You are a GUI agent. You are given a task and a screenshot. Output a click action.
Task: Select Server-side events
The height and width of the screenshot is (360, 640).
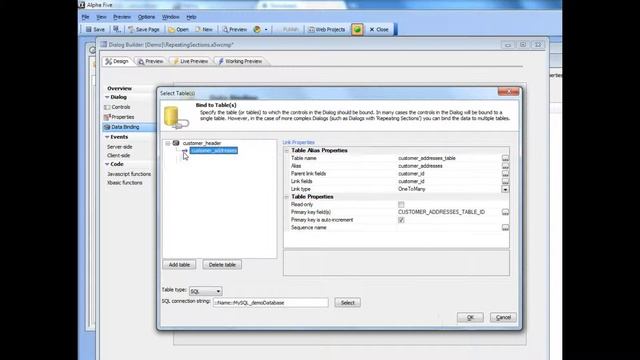click(x=120, y=147)
